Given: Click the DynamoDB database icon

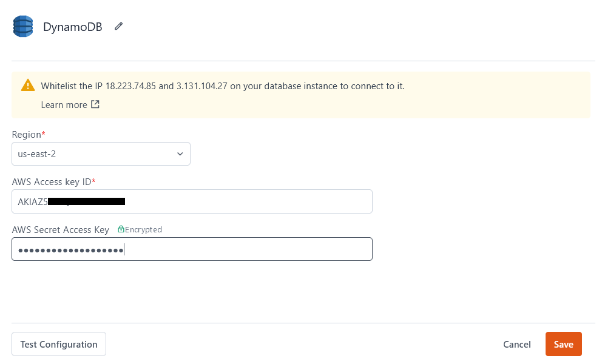Looking at the screenshot, I should (x=22, y=26).
